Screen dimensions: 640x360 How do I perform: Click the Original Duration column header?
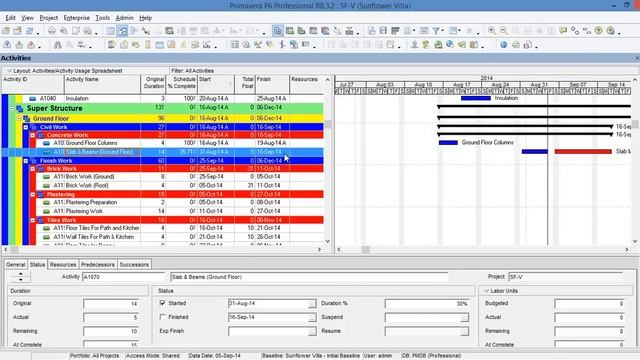pyautogui.click(x=153, y=84)
